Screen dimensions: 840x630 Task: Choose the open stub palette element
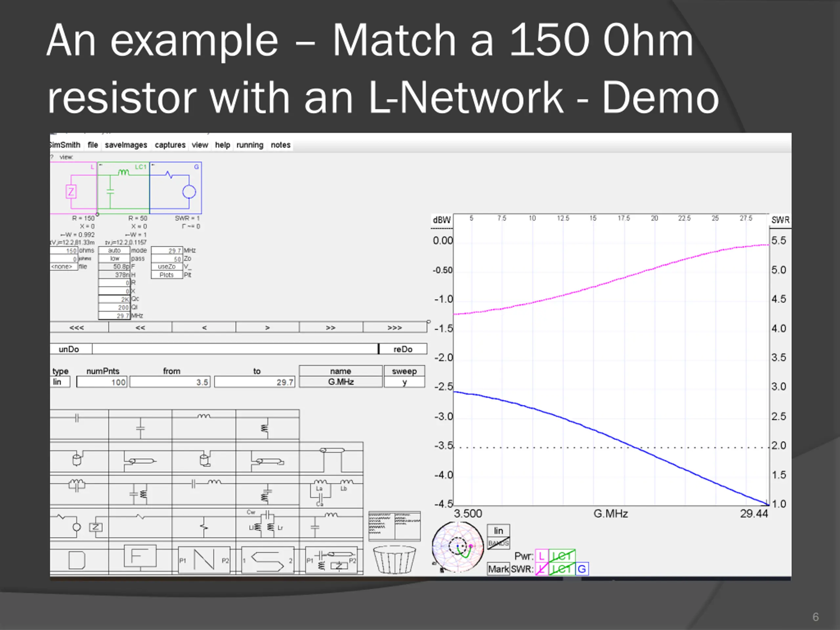point(79,458)
